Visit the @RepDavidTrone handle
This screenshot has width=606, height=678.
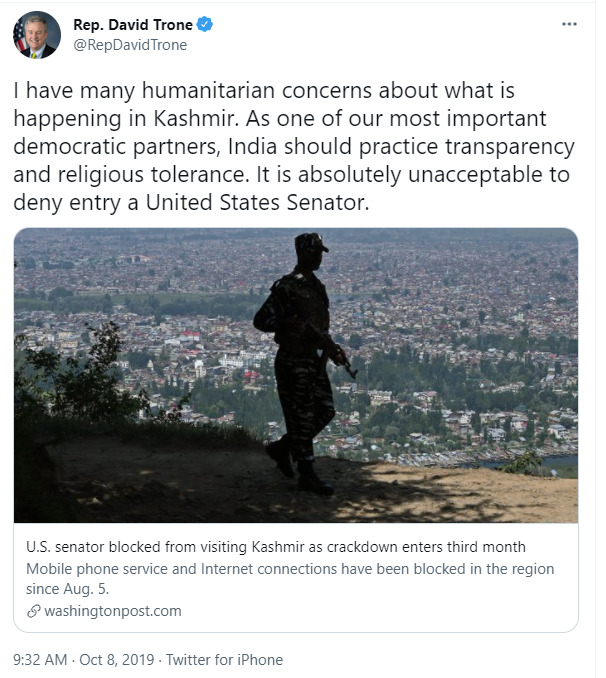tap(130, 45)
